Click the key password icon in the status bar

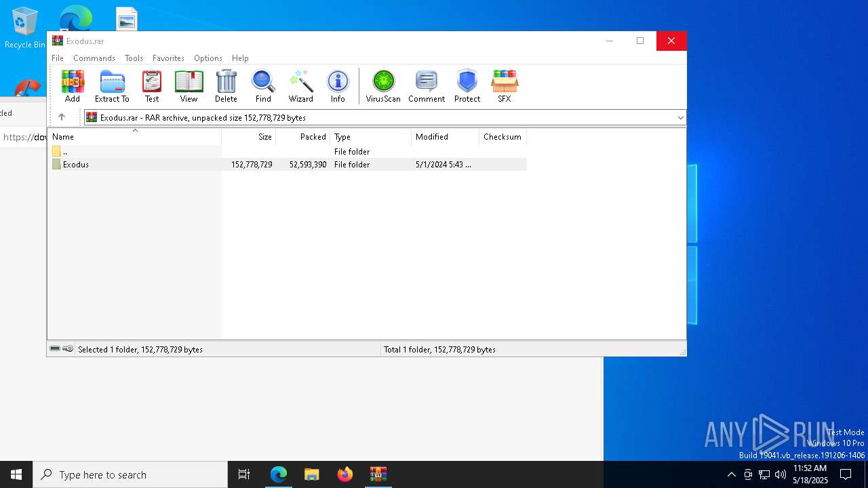click(68, 349)
